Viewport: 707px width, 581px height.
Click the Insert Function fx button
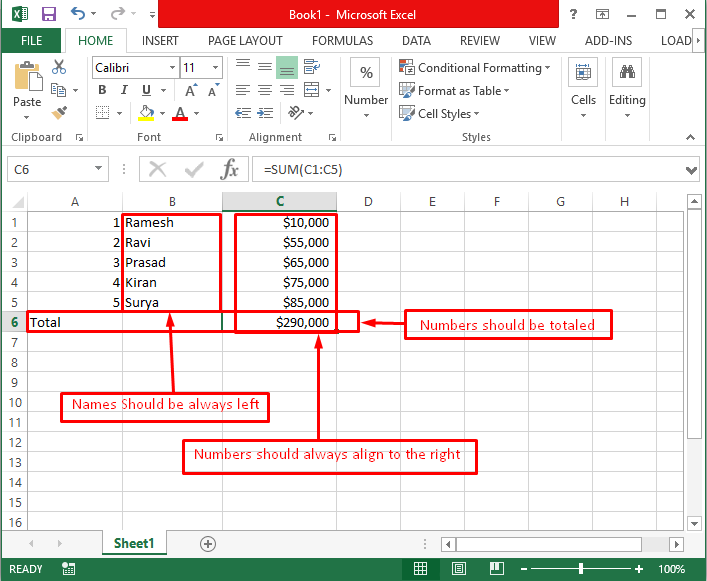tap(230, 169)
